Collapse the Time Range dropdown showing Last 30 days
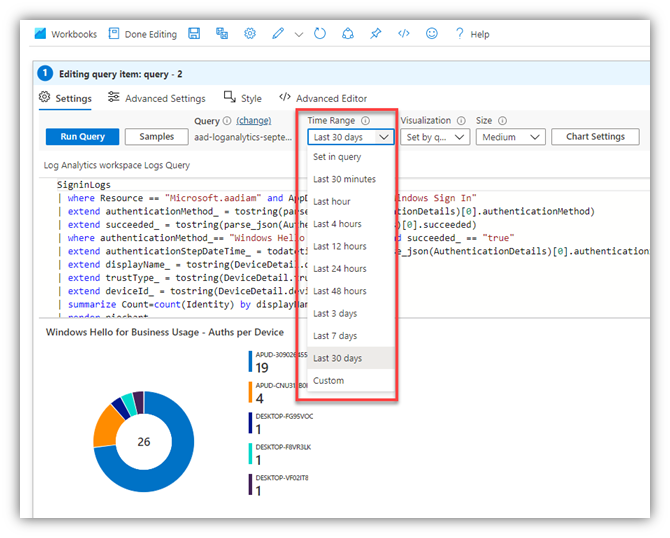670x538 pixels. (x=350, y=137)
